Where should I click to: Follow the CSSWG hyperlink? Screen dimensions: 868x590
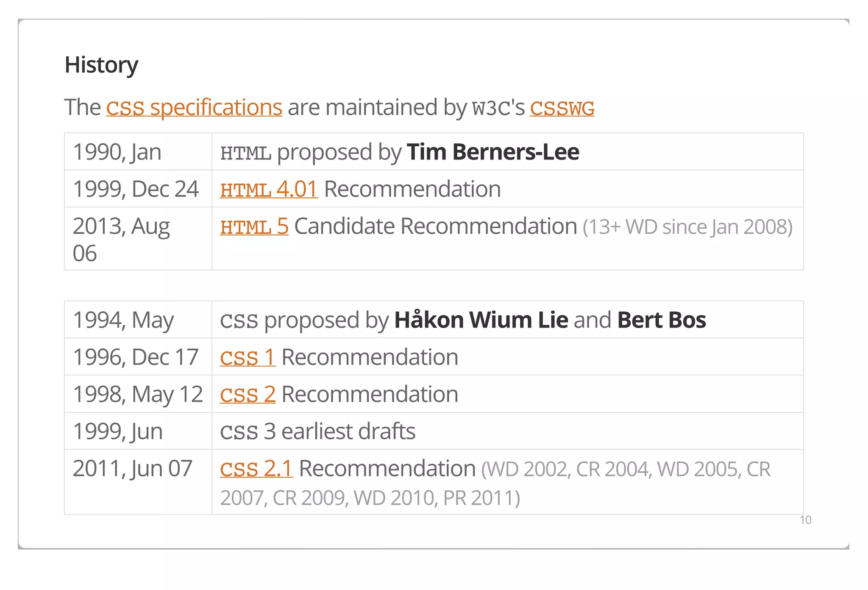tap(562, 108)
